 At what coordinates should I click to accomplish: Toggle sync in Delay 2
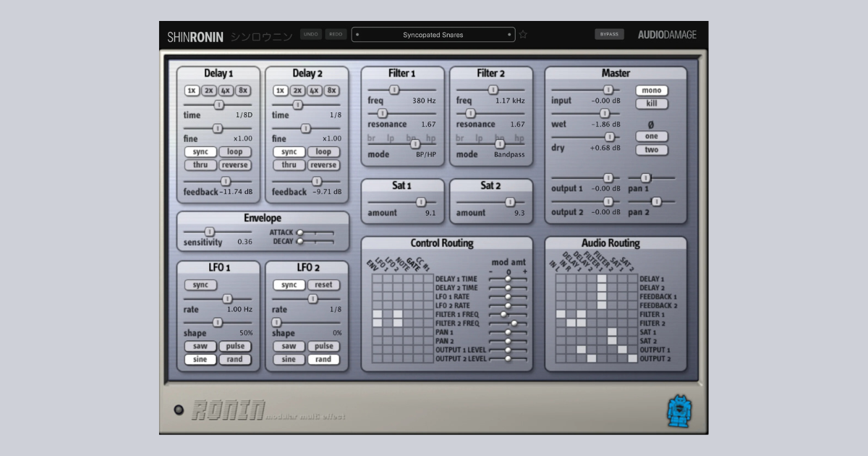[289, 152]
